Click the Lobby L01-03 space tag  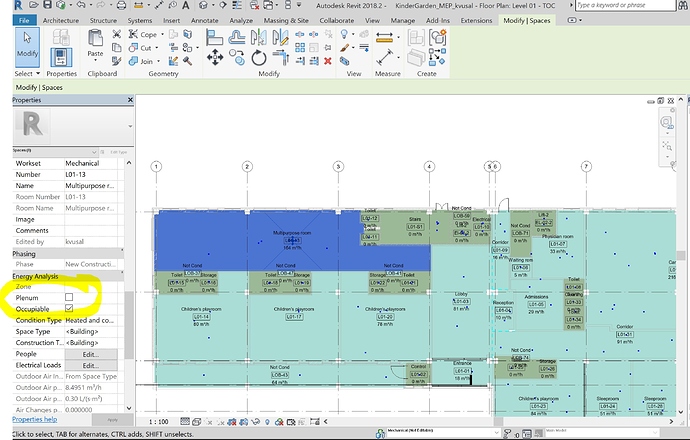tap(461, 301)
